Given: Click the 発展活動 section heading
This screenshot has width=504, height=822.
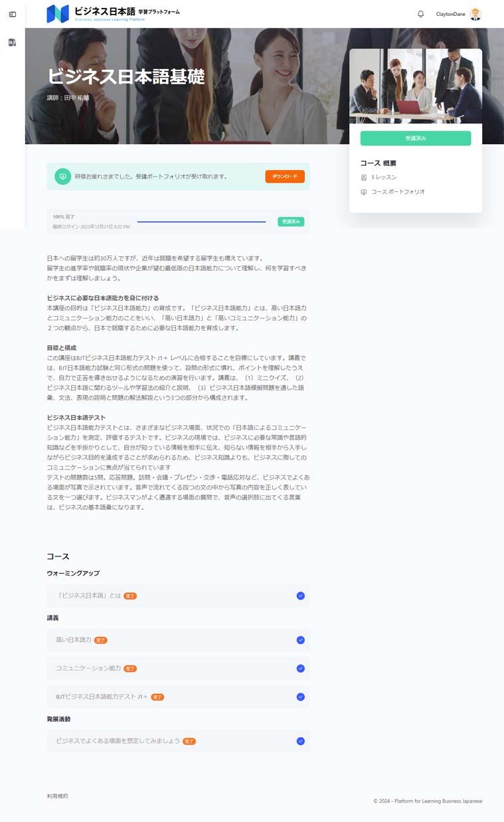Looking at the screenshot, I should point(58,719).
